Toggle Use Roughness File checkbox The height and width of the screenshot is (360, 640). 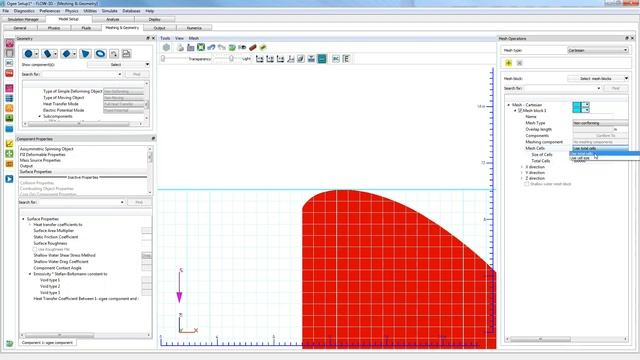pyautogui.click(x=35, y=249)
